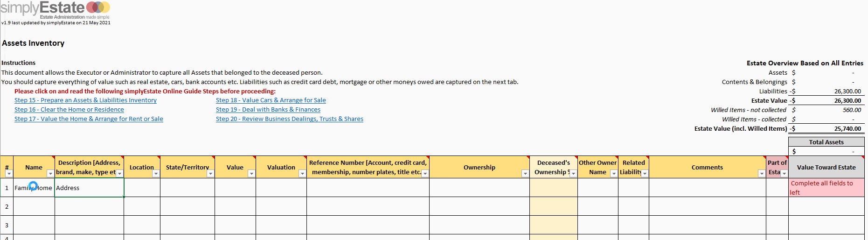Open the Part of Estate filter dropdown
The height and width of the screenshot is (240, 868).
coord(785,174)
